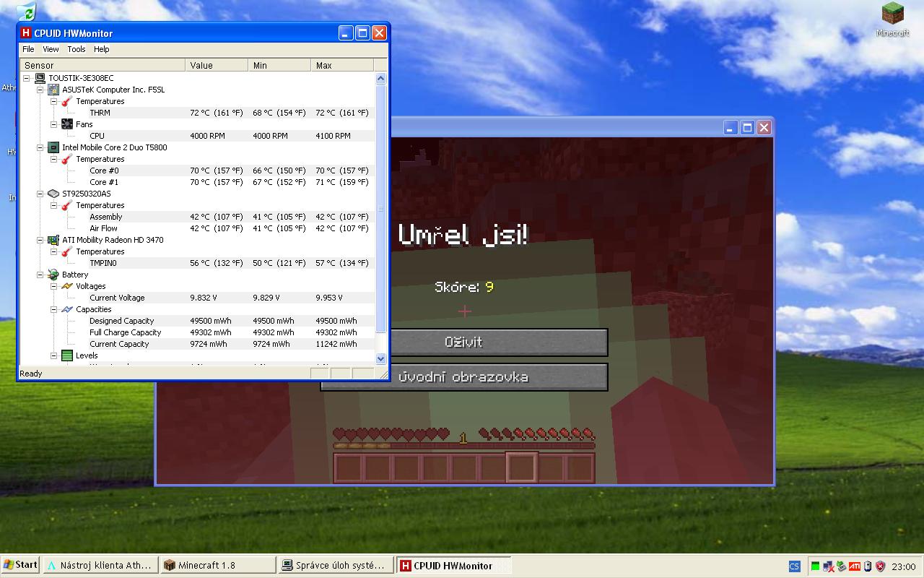Click the CS language indicator in taskbar

coord(794,566)
